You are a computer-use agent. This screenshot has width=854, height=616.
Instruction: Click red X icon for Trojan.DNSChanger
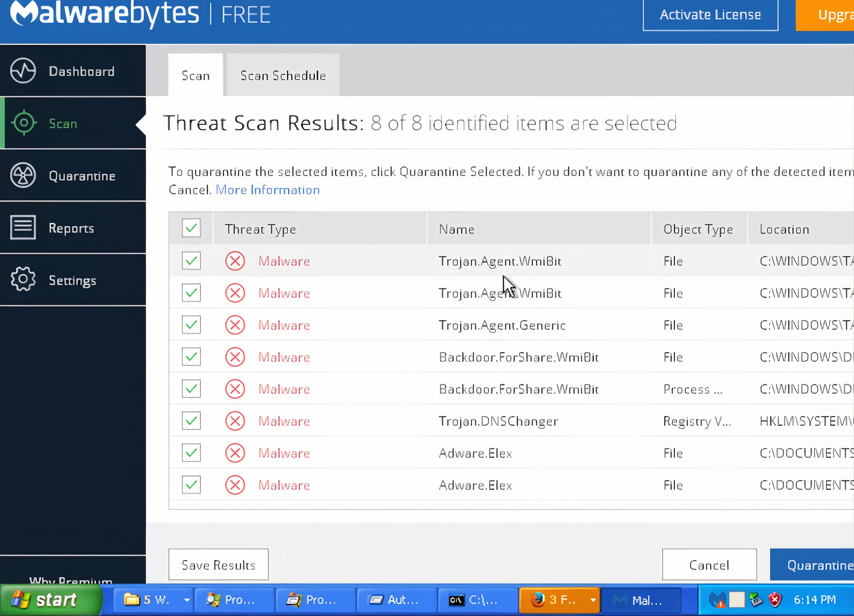(x=235, y=421)
